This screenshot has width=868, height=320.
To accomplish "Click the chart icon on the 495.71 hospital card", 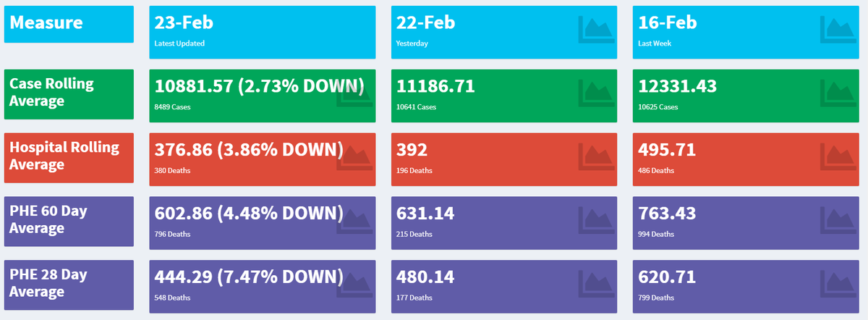I will point(838,159).
